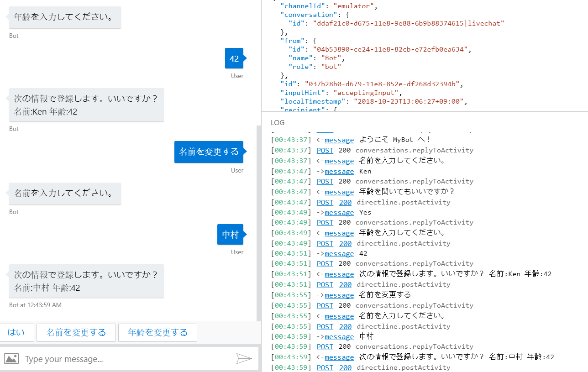The height and width of the screenshot is (372, 588).
Task: Select the user message bubble showing 42
Action: [234, 58]
